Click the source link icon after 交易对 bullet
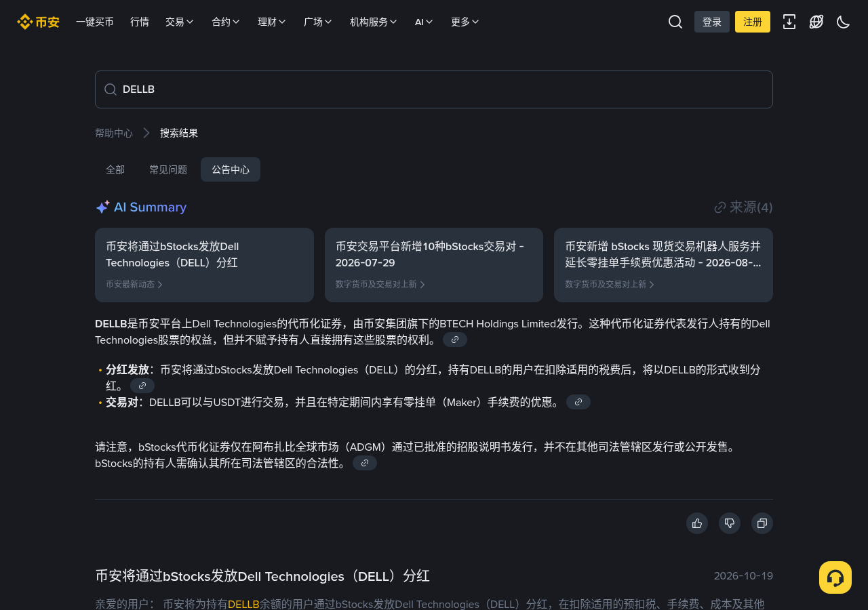Screen dimensions: 868x610 click(x=578, y=402)
